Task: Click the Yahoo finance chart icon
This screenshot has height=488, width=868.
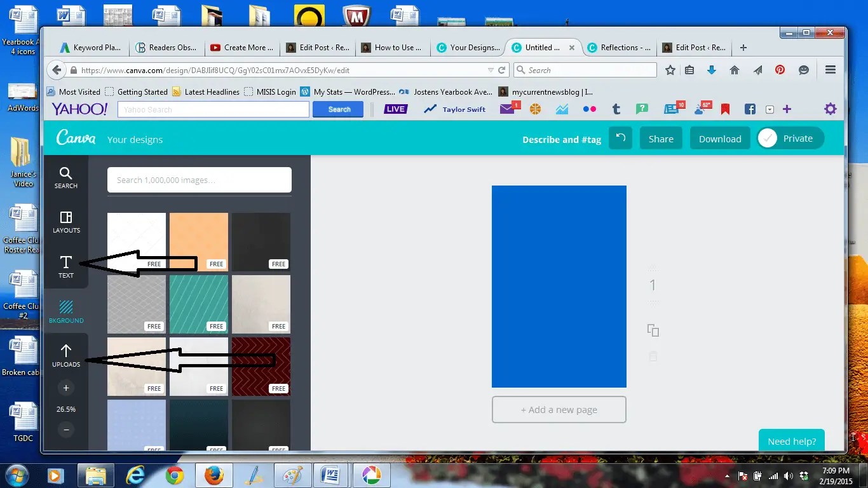Action: [562, 109]
